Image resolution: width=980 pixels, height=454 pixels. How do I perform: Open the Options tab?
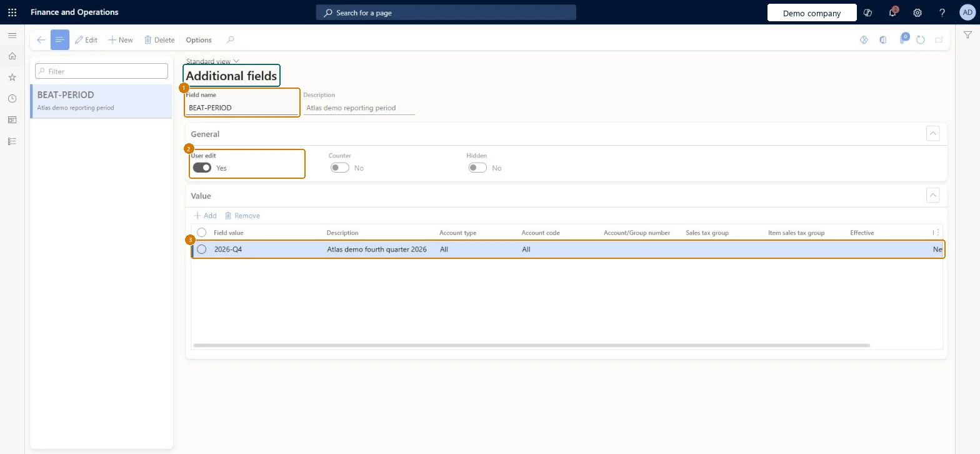click(x=199, y=40)
